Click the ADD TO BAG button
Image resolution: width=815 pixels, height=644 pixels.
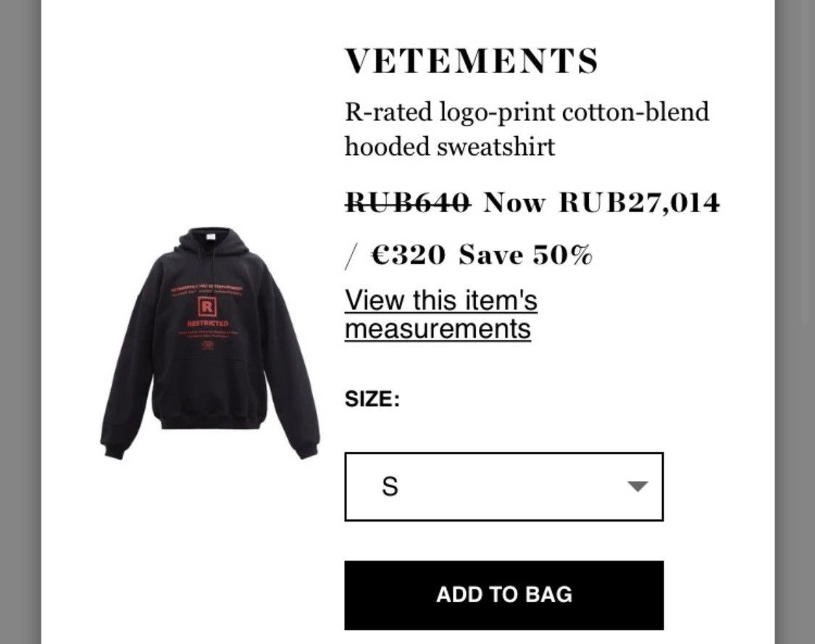tap(503, 595)
